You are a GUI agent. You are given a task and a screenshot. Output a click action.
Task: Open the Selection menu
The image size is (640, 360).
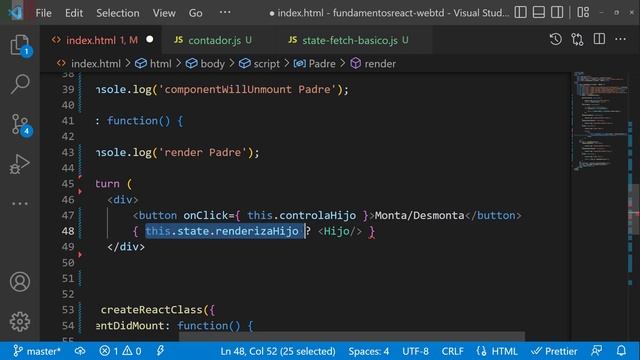118,13
